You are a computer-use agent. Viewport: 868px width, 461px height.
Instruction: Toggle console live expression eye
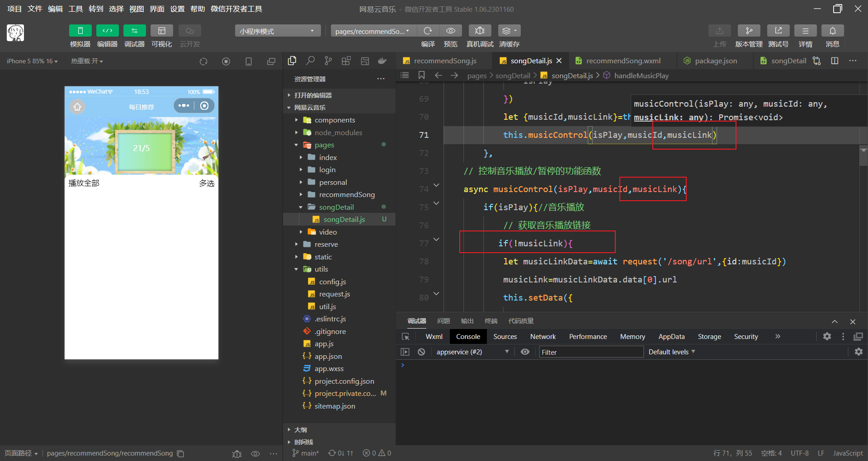[525, 352]
